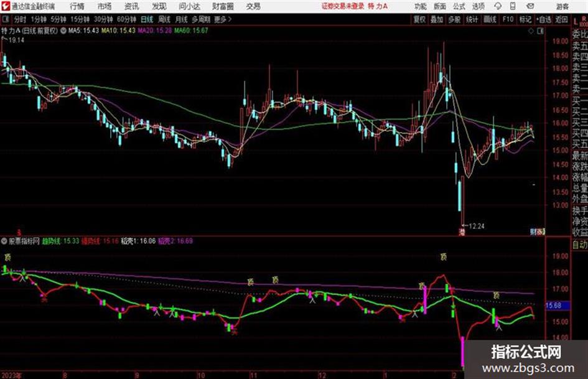The width and height of the screenshot is (588, 379).
Task: Toggle the panel layout icon beside 分时
Action: (x=5, y=19)
